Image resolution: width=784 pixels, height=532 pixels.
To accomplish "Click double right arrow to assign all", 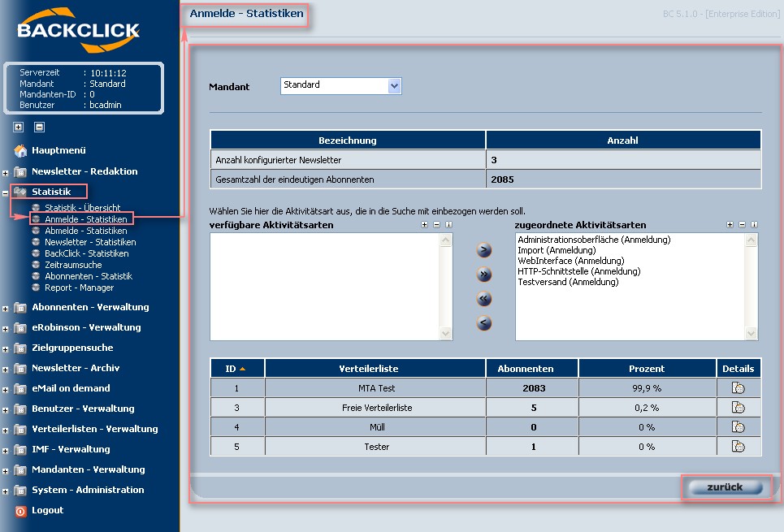I will 483,274.
